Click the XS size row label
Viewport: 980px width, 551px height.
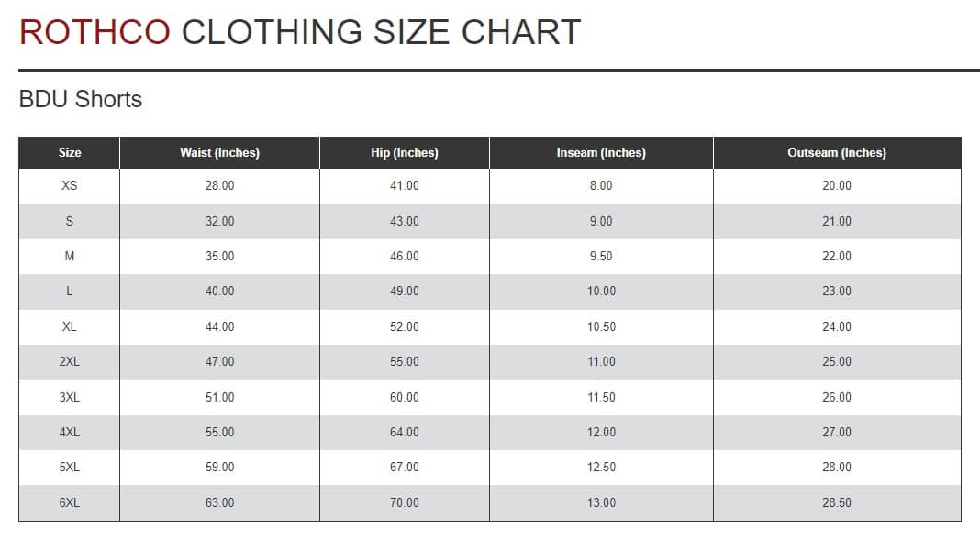[70, 185]
